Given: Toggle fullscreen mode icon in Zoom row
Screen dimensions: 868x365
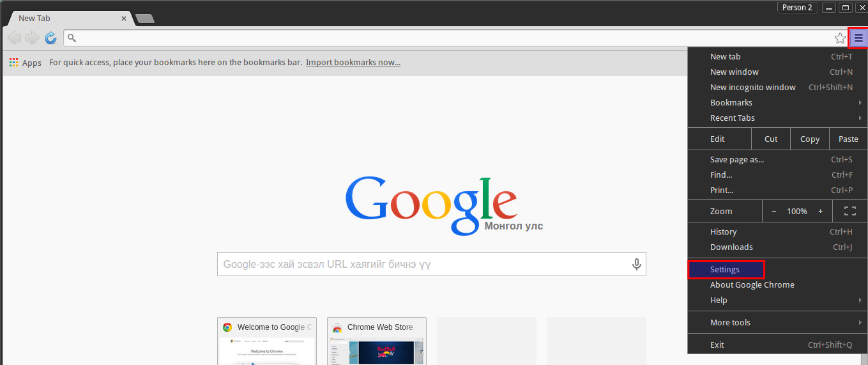Looking at the screenshot, I should pyautogui.click(x=849, y=211).
